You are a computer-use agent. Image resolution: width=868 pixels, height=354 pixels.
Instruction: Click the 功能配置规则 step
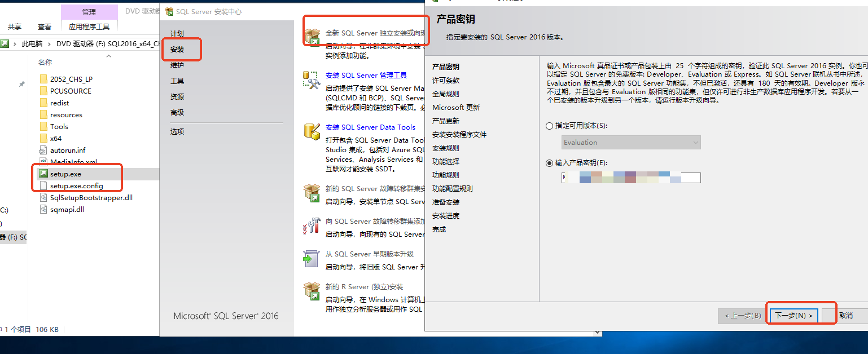tap(453, 189)
